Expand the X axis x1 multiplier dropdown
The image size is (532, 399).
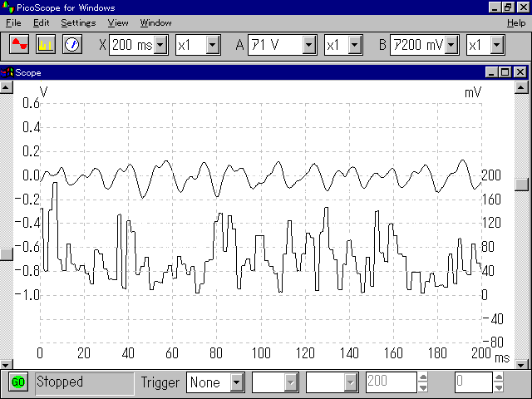(x=213, y=45)
